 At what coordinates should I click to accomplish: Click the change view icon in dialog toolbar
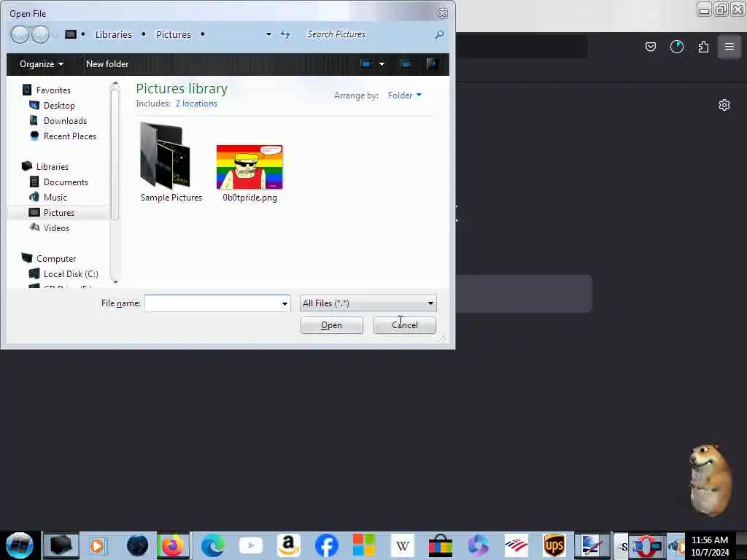point(366,64)
